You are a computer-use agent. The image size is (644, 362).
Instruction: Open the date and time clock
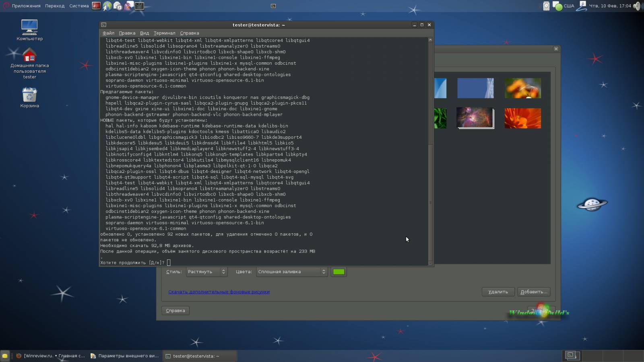click(x=610, y=6)
